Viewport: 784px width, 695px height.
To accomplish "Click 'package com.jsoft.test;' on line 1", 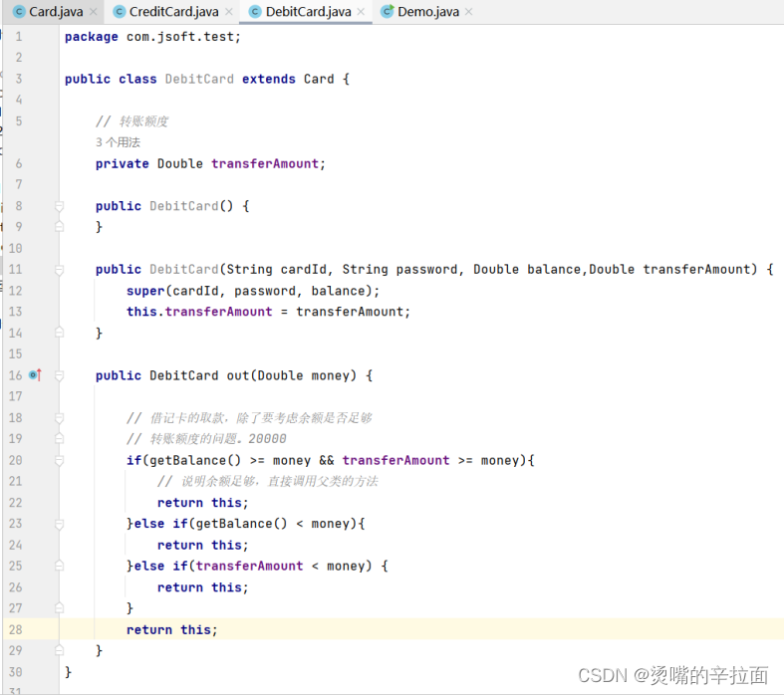I will [152, 37].
